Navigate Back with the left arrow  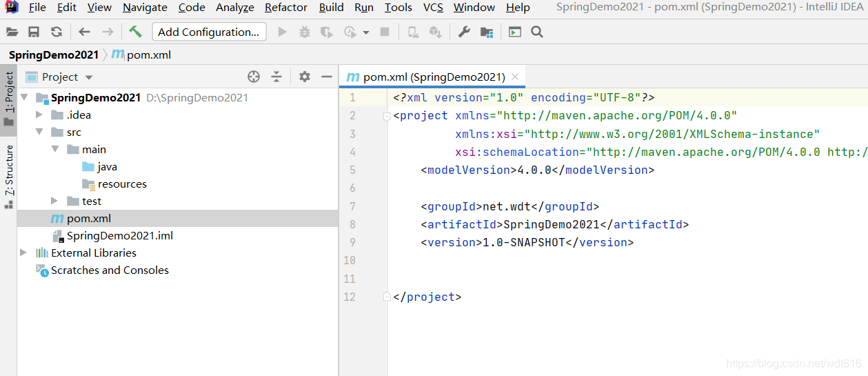pos(84,32)
